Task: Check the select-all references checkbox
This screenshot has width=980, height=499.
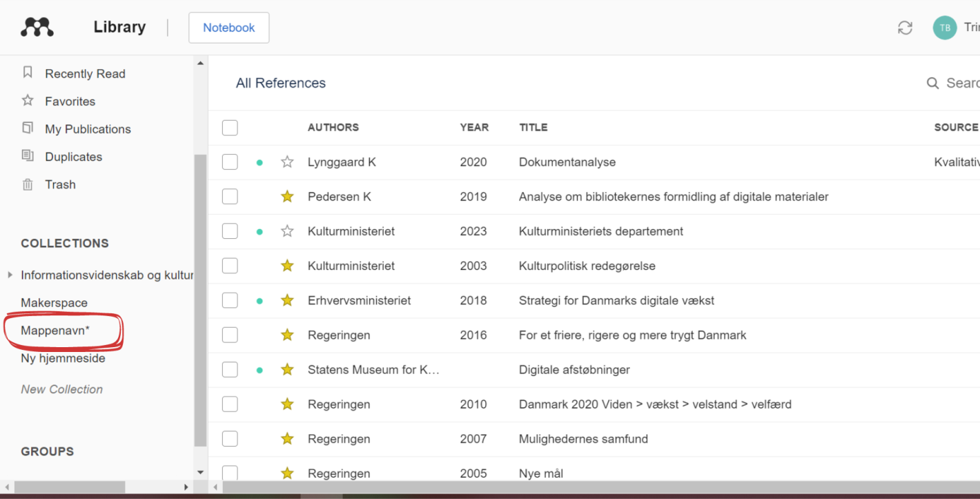Action: click(230, 128)
